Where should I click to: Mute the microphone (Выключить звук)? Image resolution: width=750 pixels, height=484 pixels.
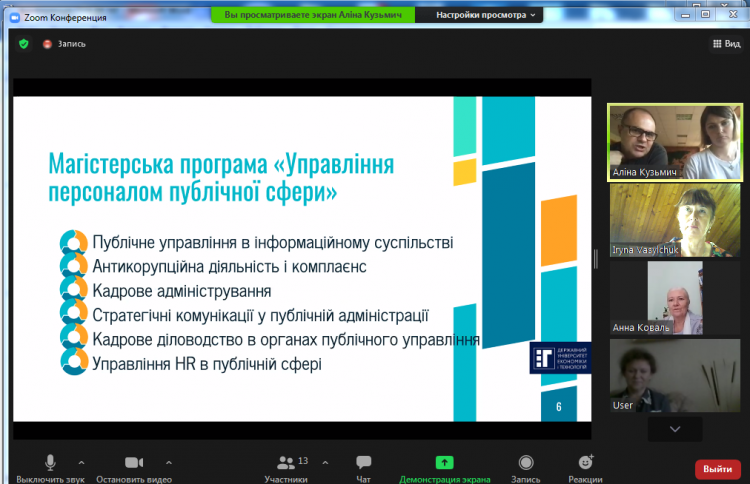50,463
